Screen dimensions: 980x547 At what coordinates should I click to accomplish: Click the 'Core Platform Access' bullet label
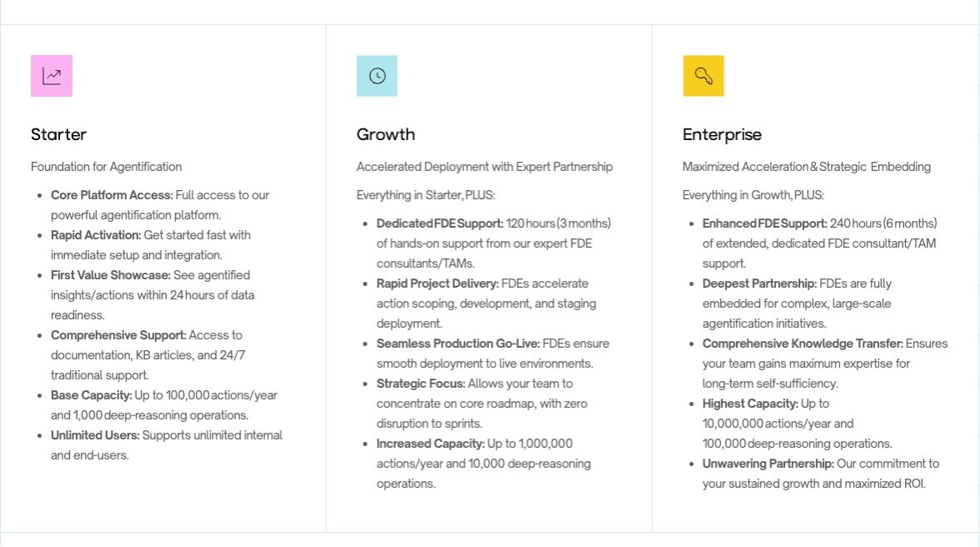coord(112,195)
